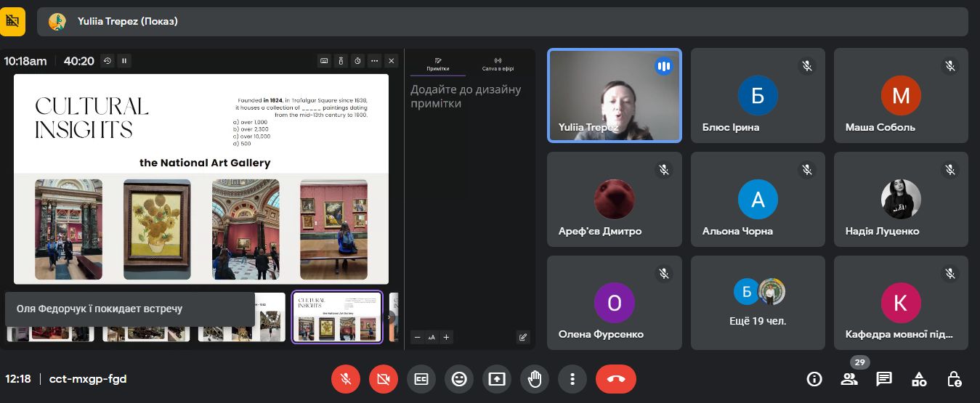
Task: Raise your hand in the meeting
Action: (535, 378)
